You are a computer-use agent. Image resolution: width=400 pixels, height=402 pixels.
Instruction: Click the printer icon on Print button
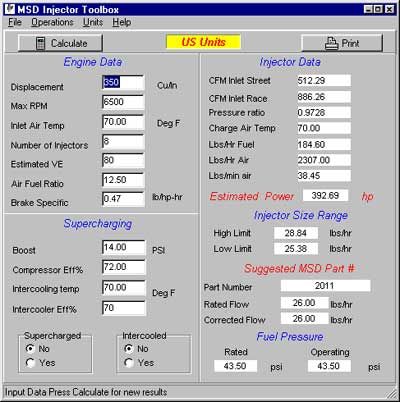tap(331, 43)
